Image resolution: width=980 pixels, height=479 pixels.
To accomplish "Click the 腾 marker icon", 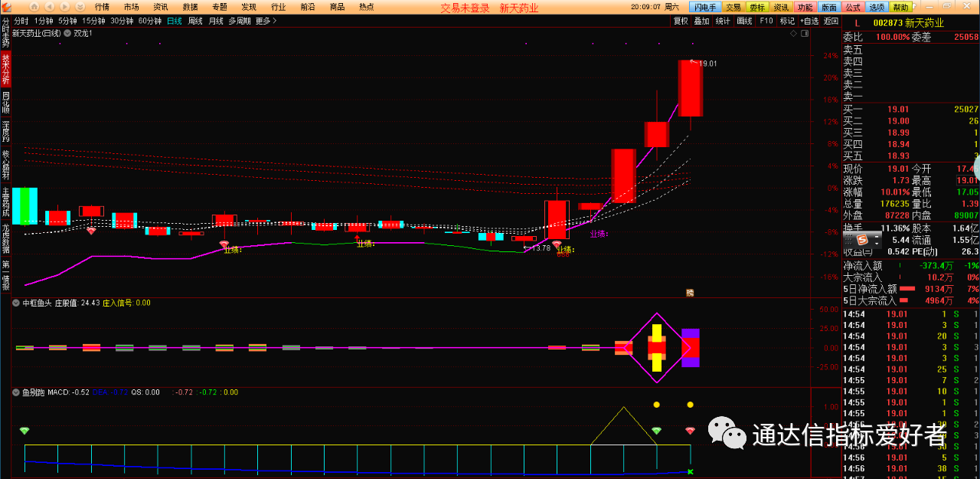I will 689,292.
